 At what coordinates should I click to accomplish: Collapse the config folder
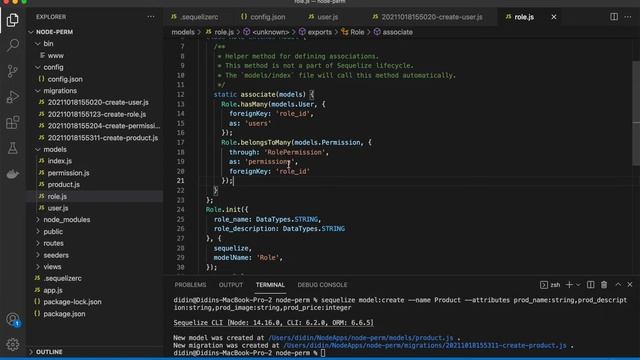pos(95,67)
